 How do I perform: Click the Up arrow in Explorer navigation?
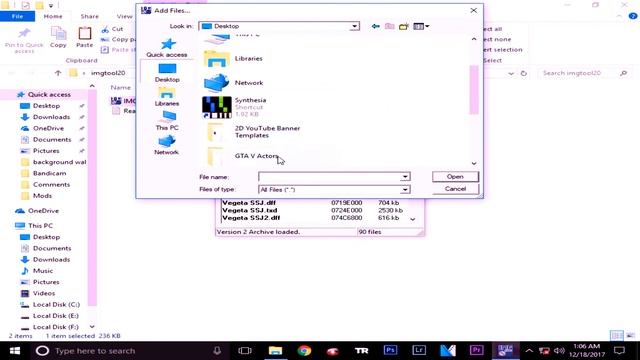[x=58, y=73]
